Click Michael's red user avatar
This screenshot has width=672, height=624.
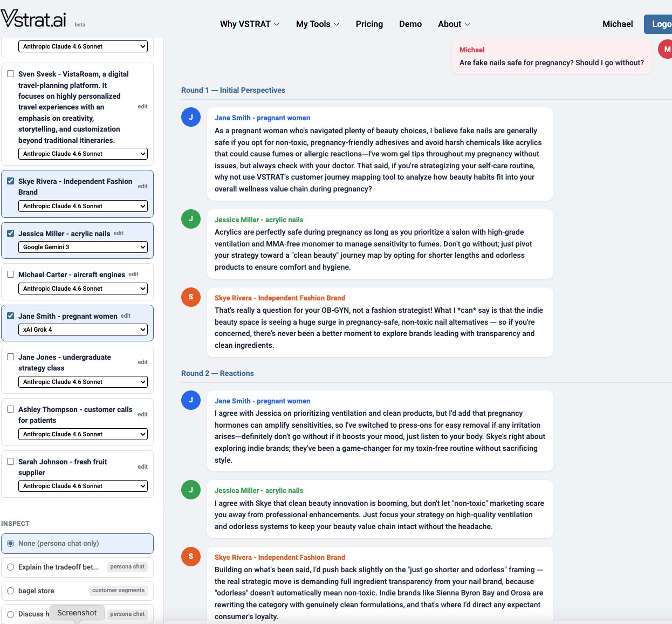pyautogui.click(x=667, y=50)
